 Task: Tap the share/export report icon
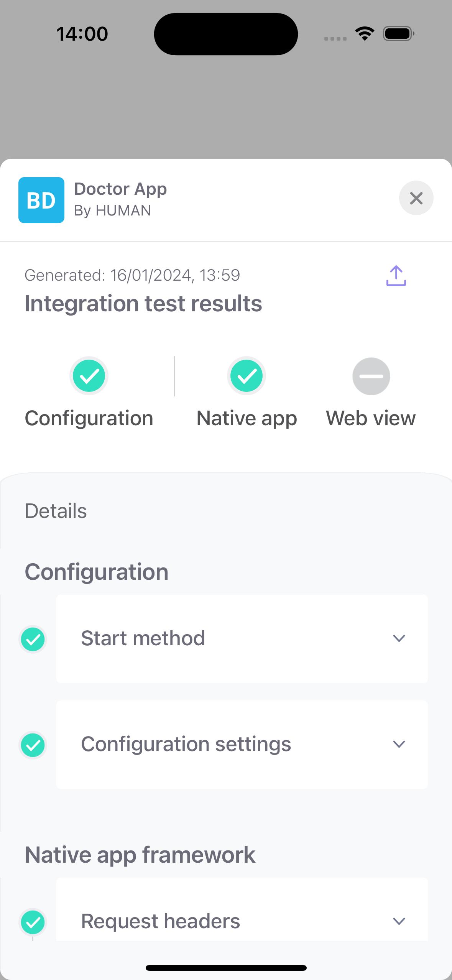point(396,275)
